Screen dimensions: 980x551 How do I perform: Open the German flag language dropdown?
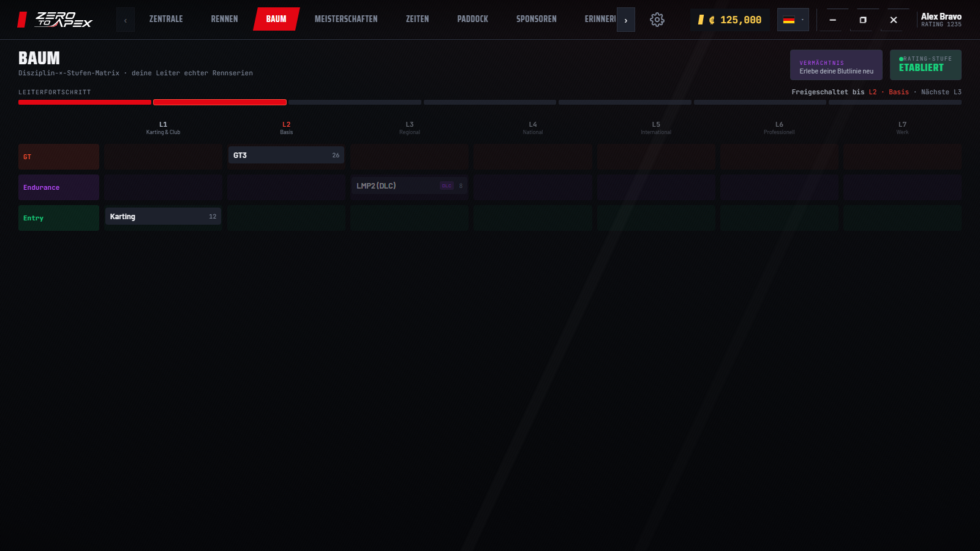[x=793, y=20]
